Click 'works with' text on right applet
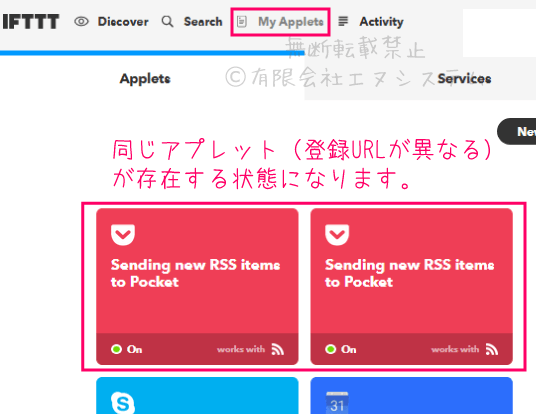This screenshot has height=414, width=536. (x=455, y=349)
